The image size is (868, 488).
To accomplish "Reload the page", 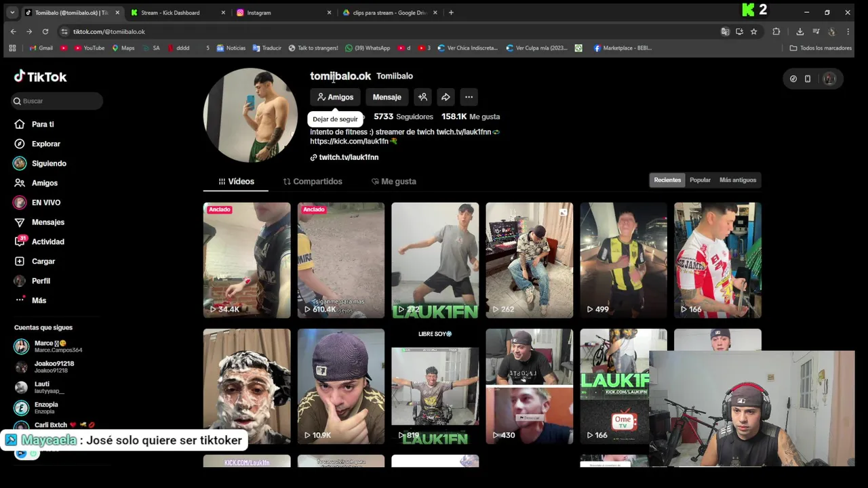I will (45, 31).
